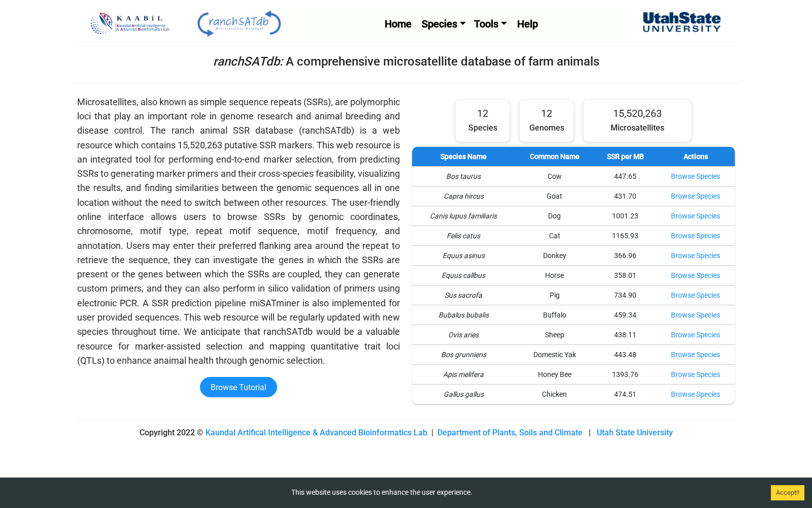This screenshot has width=812, height=508.
Task: Click the Donkey common name cell
Action: (554, 256)
